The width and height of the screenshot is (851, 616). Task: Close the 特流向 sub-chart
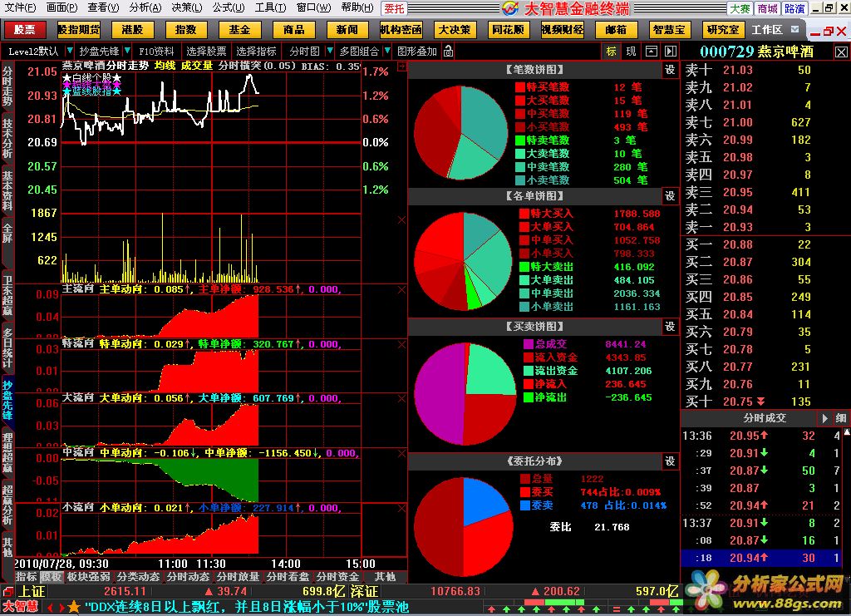pyautogui.click(x=401, y=344)
